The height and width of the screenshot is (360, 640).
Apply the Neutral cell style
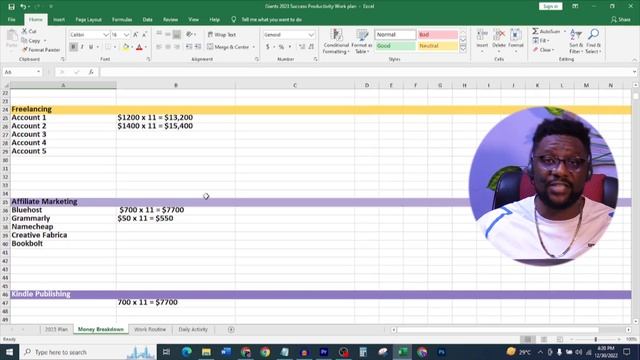437,46
